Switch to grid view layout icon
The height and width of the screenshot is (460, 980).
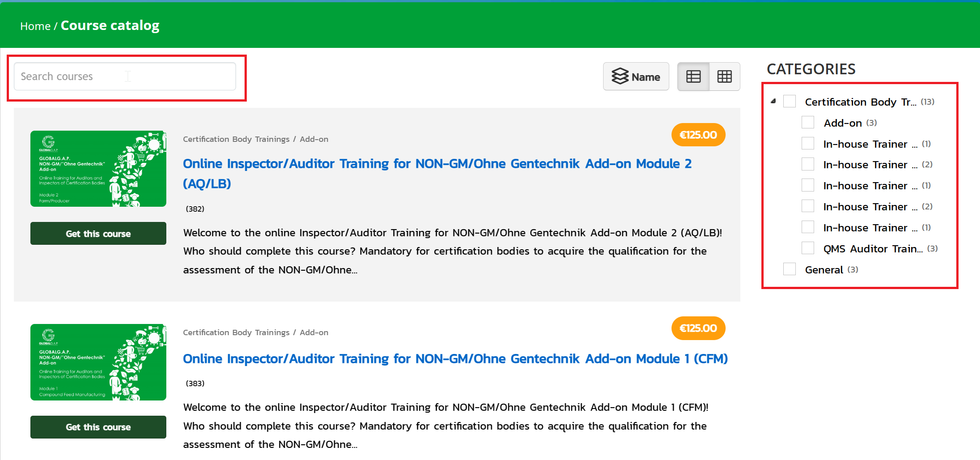tap(724, 77)
